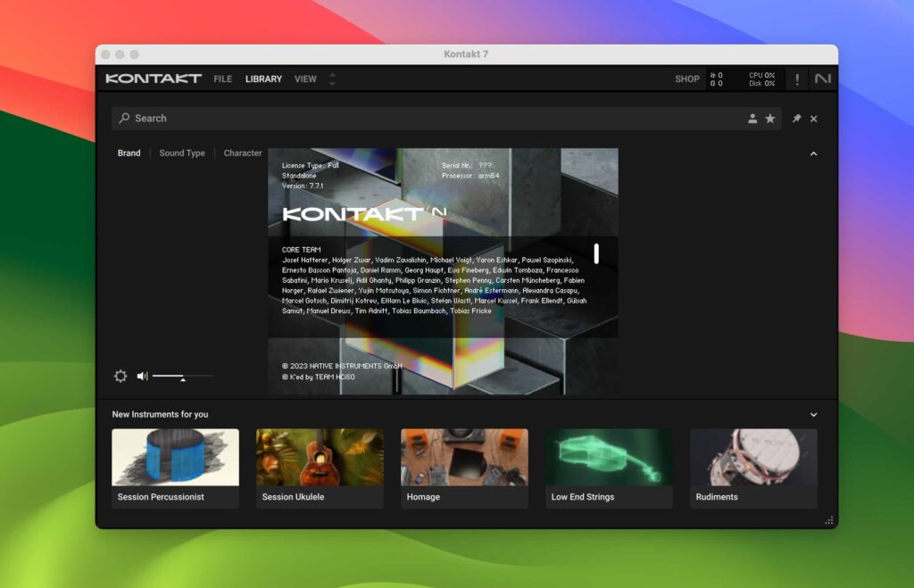Open notifications via the exclamation icon
The width and height of the screenshot is (914, 588).
[x=797, y=79]
